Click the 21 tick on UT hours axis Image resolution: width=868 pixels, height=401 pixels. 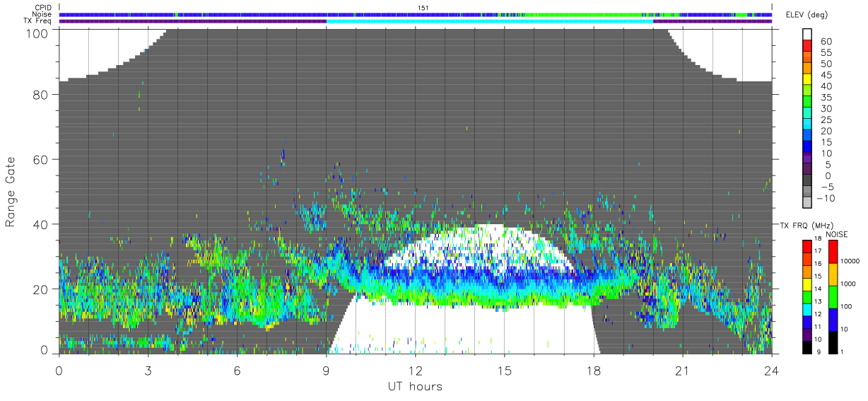click(x=683, y=370)
